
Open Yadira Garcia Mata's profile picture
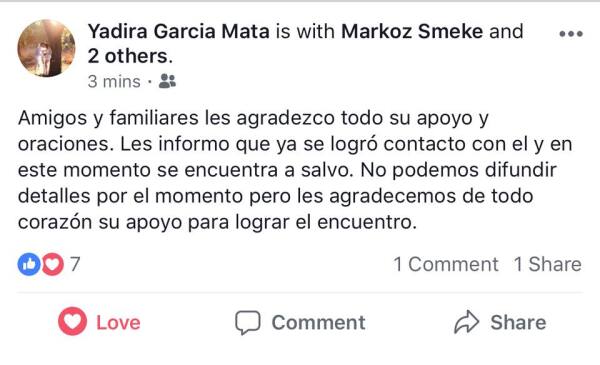(x=46, y=48)
